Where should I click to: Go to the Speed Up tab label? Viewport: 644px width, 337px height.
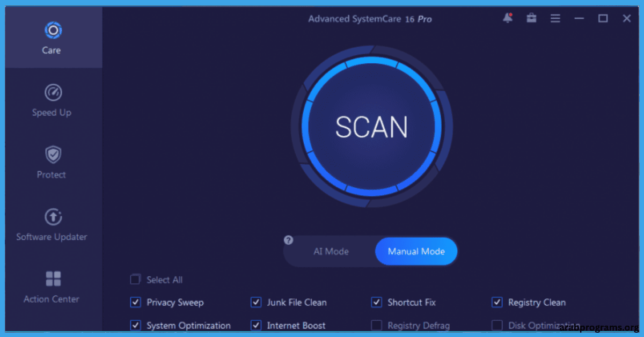point(52,113)
